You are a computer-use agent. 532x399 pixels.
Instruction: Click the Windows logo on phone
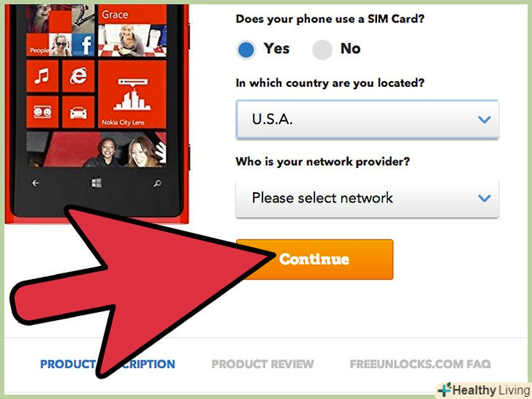[96, 183]
